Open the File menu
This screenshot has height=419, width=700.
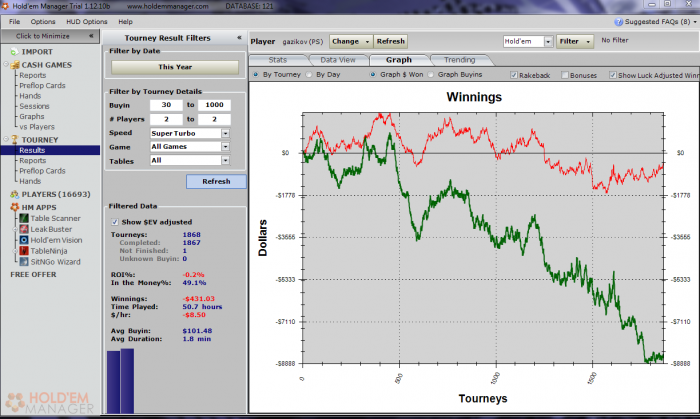pyautogui.click(x=14, y=21)
